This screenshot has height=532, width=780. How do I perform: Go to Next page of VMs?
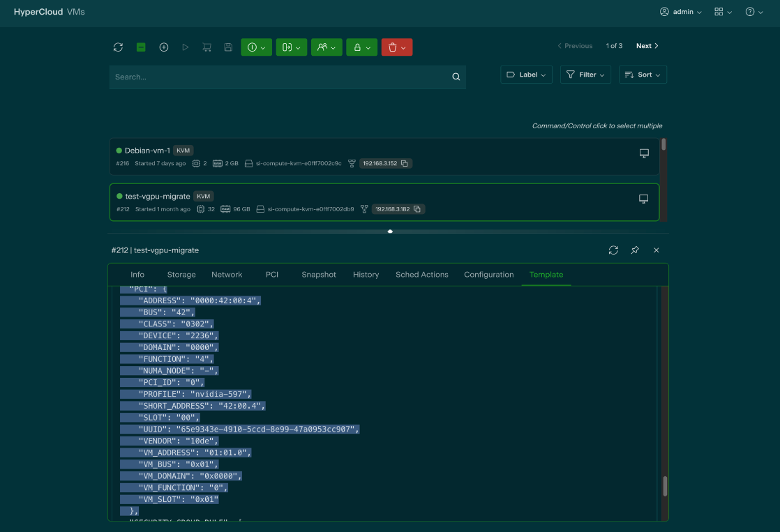click(x=647, y=46)
